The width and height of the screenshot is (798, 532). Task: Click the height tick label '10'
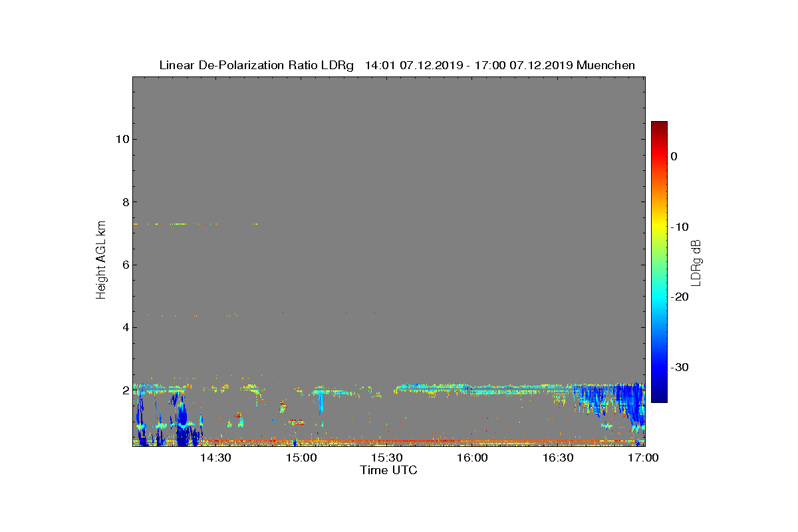122,139
